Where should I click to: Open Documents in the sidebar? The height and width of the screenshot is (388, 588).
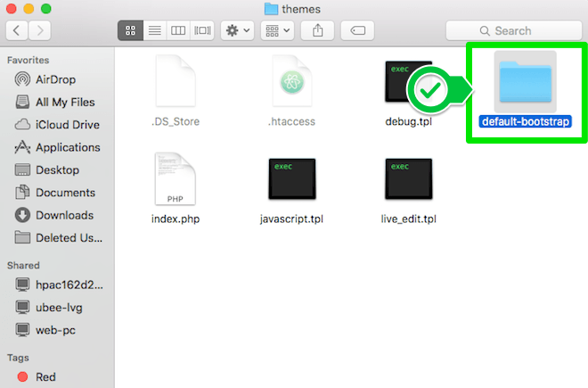coord(57,193)
